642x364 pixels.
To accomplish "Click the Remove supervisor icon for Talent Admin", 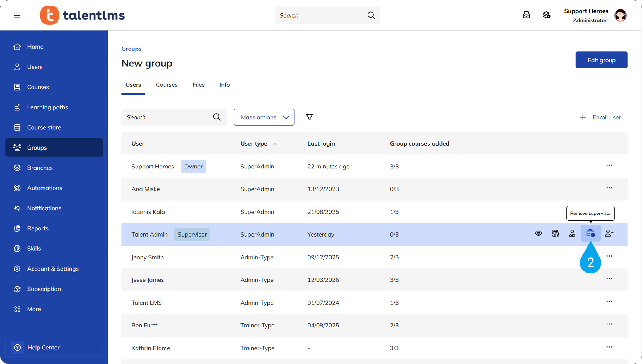I will coord(590,233).
